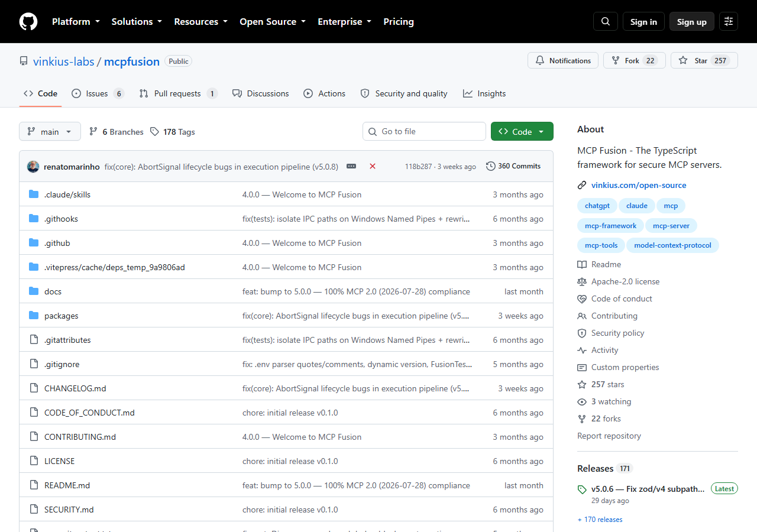Screen dimensions: 757x532
Task: Expand the Enterprise menu
Action: coord(345,22)
